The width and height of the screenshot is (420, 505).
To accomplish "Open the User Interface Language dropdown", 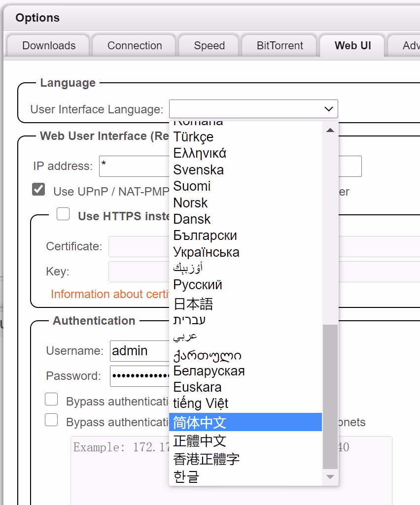I will 253,109.
